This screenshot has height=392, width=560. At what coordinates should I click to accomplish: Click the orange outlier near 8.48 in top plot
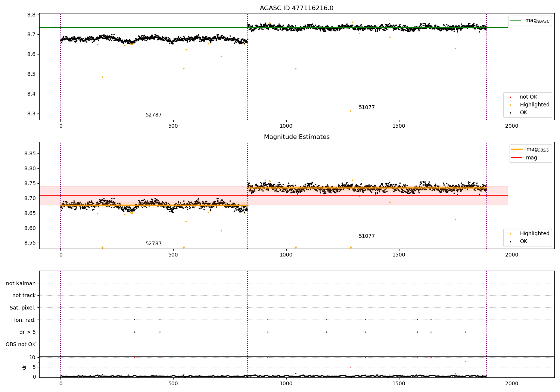pos(102,77)
